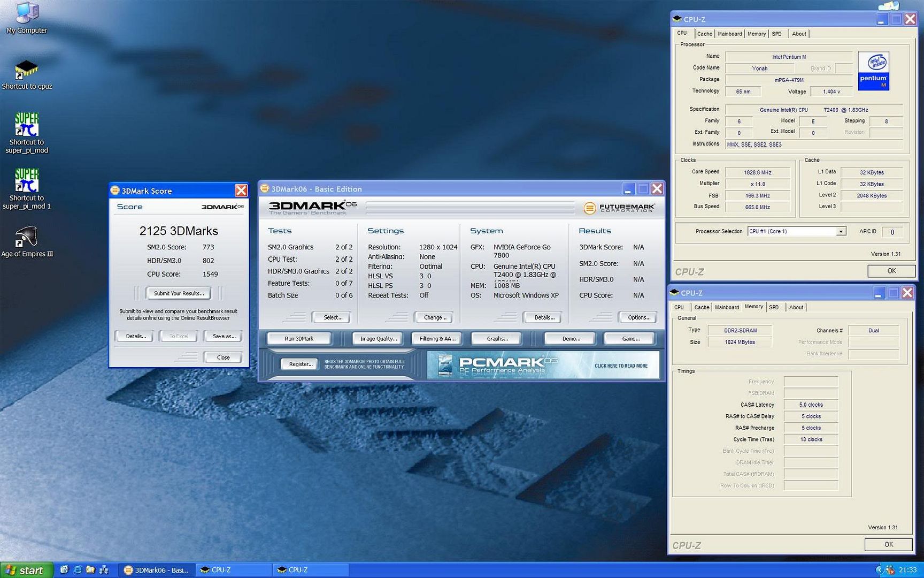Open Cache tab in bottom CPU-Z window

pos(702,307)
